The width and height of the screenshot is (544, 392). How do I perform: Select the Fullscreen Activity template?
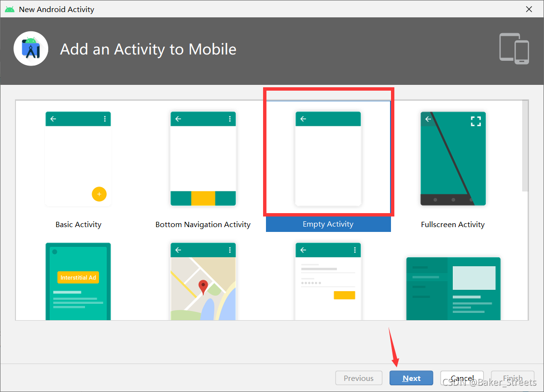click(x=453, y=159)
